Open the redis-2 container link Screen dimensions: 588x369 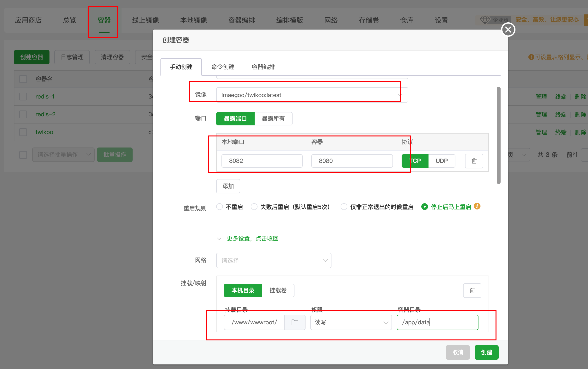tap(45, 114)
